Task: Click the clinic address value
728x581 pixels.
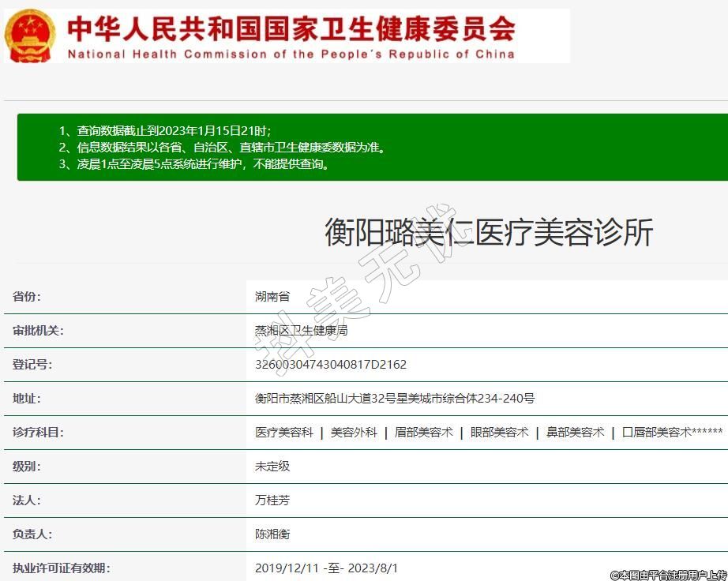Action: [x=395, y=399]
